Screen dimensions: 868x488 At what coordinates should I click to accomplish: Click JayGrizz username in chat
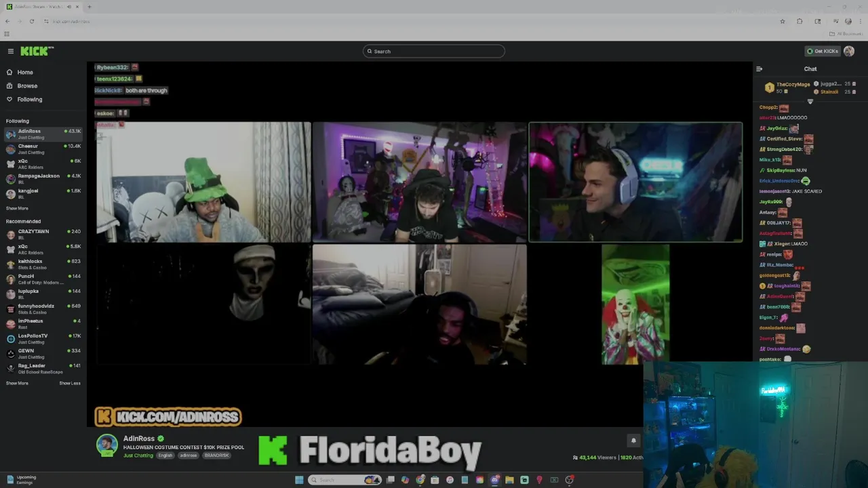click(x=776, y=128)
